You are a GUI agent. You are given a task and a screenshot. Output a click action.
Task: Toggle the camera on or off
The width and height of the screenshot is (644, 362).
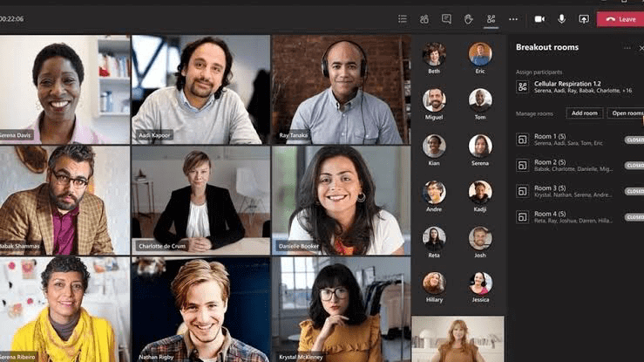click(539, 18)
